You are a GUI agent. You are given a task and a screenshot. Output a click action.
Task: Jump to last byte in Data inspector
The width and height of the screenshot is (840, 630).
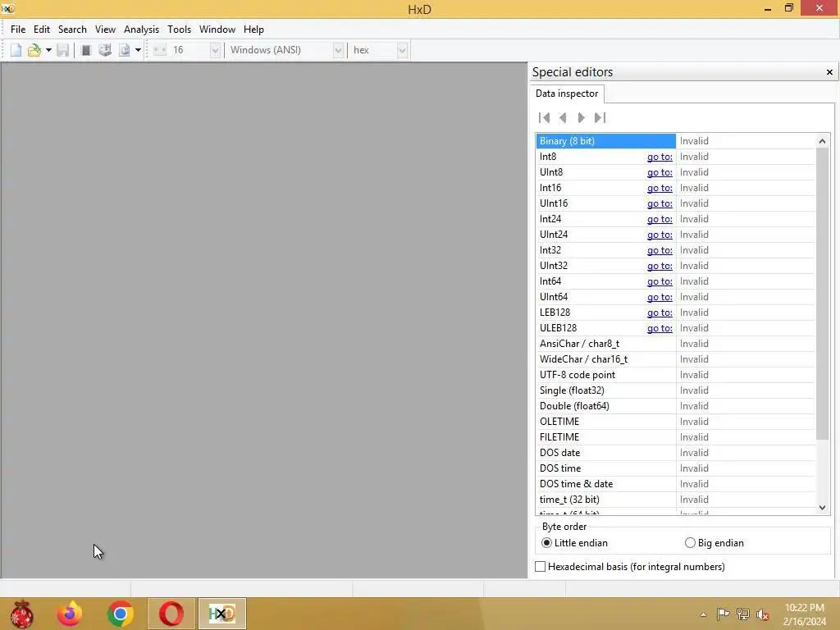coord(600,118)
